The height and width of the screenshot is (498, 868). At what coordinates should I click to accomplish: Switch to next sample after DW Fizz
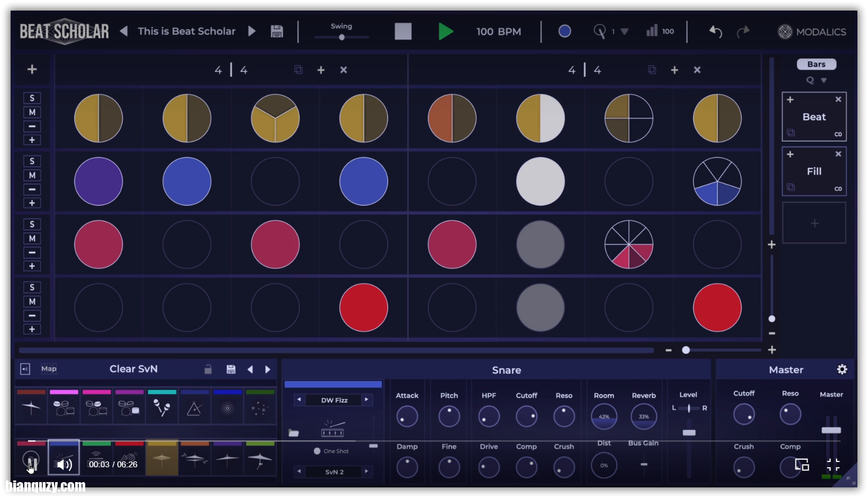pyautogui.click(x=366, y=399)
